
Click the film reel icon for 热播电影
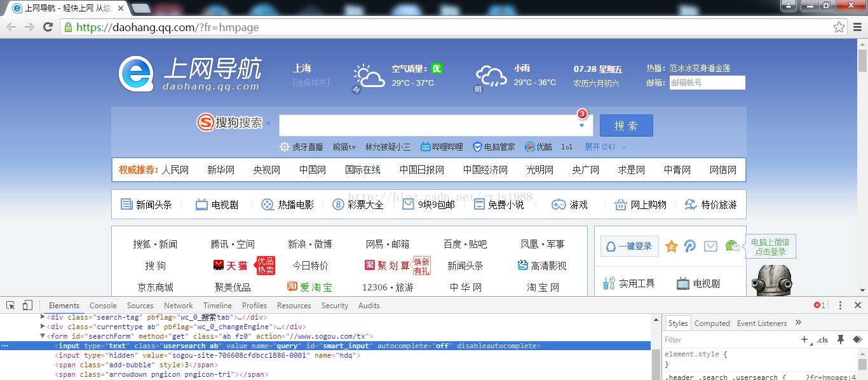click(x=268, y=205)
